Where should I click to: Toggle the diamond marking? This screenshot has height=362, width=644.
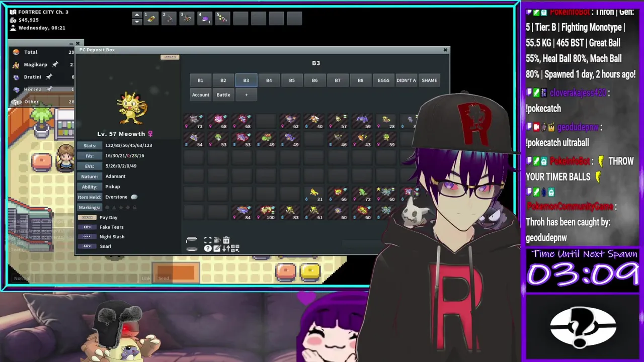128,208
